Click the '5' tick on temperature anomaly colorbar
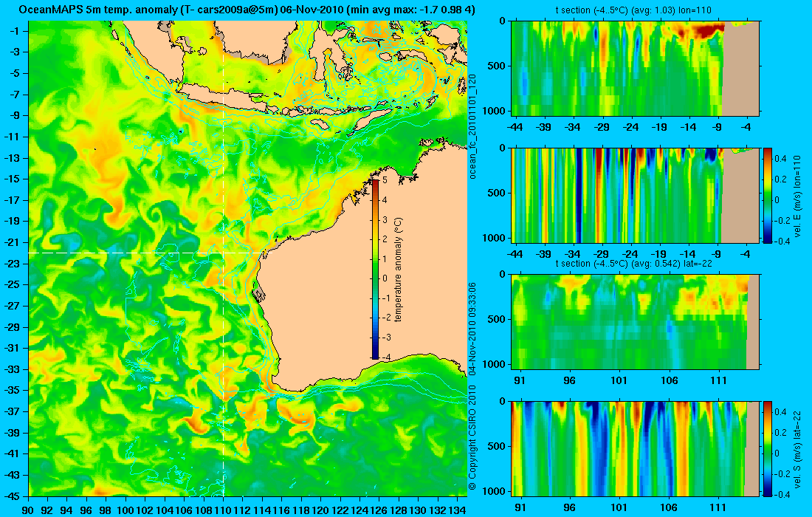 pyautogui.click(x=385, y=179)
